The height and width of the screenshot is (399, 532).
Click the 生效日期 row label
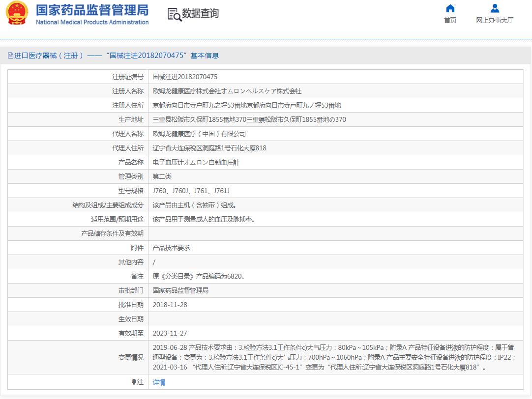pyautogui.click(x=131, y=318)
